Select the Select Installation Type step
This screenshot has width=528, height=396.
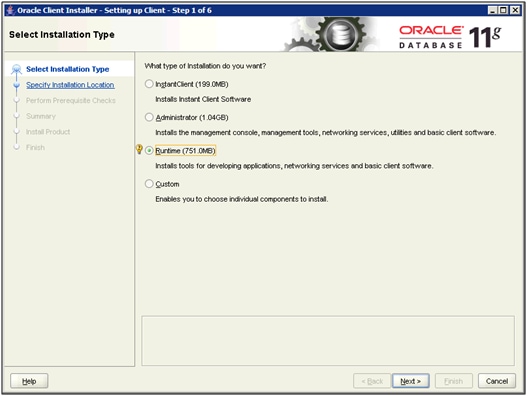[68, 69]
